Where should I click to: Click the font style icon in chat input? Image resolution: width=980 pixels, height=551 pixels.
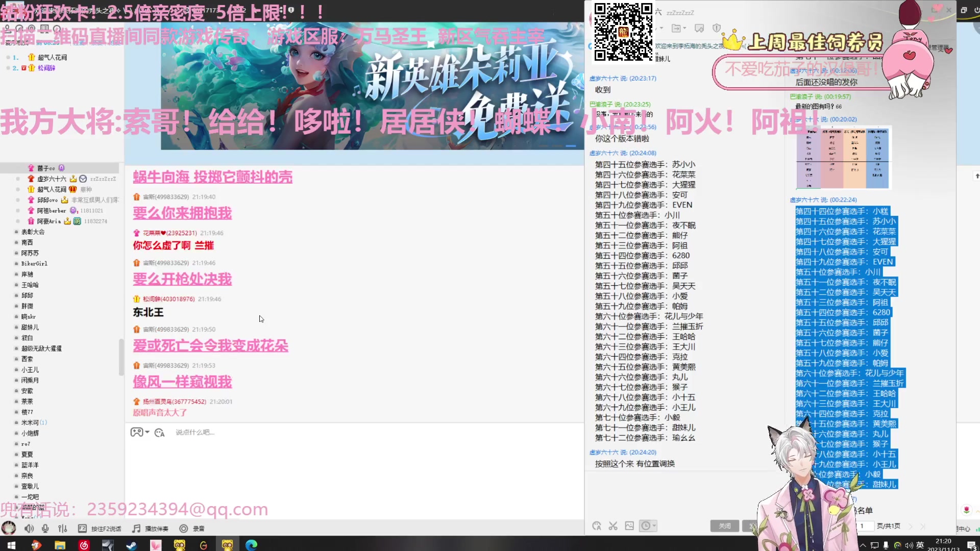pos(159,433)
